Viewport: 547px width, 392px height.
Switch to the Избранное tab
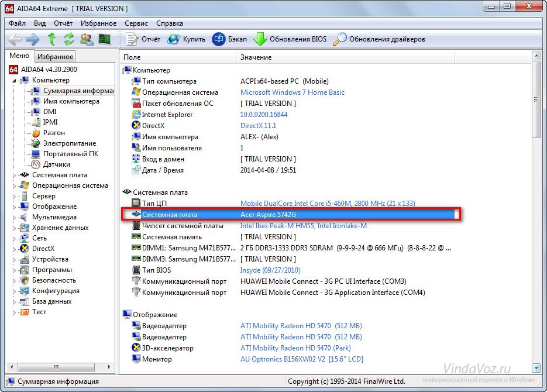click(x=55, y=57)
